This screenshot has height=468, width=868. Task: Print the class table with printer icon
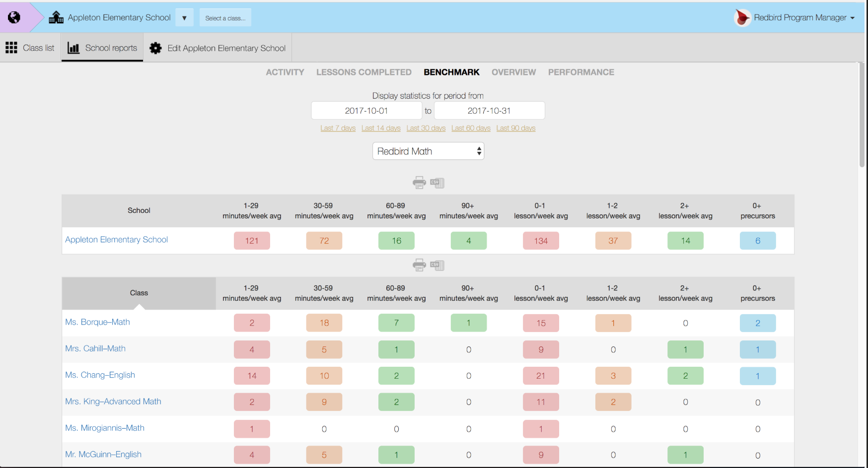(x=419, y=265)
